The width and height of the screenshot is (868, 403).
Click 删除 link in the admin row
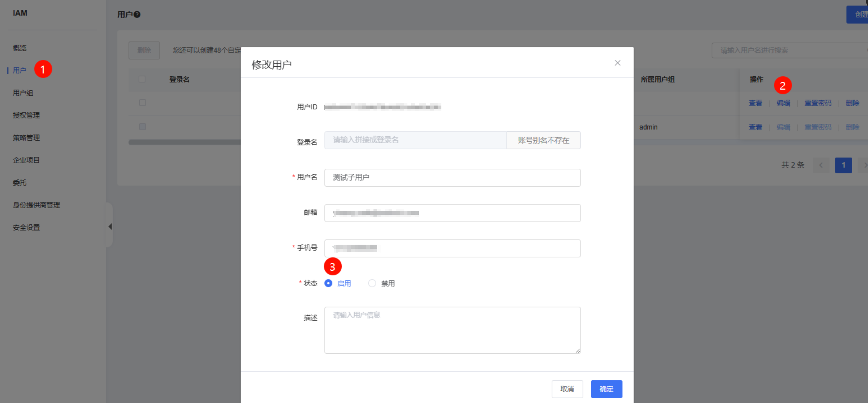[853, 127]
